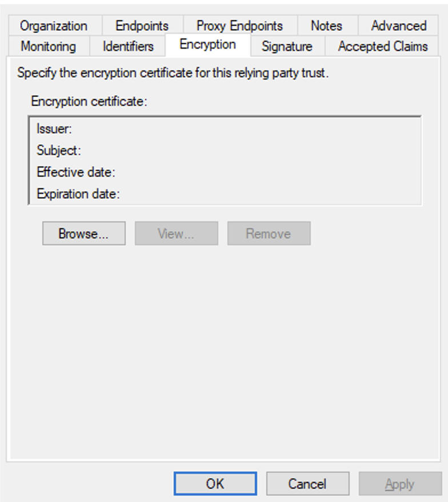The height and width of the screenshot is (502, 448).
Task: Click the Effective date row
Action: [x=76, y=172]
